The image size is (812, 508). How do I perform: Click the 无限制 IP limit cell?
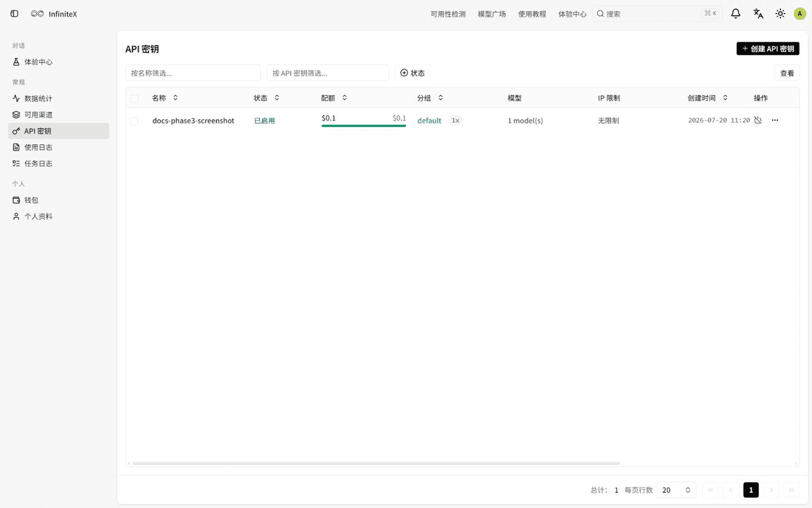coord(608,121)
